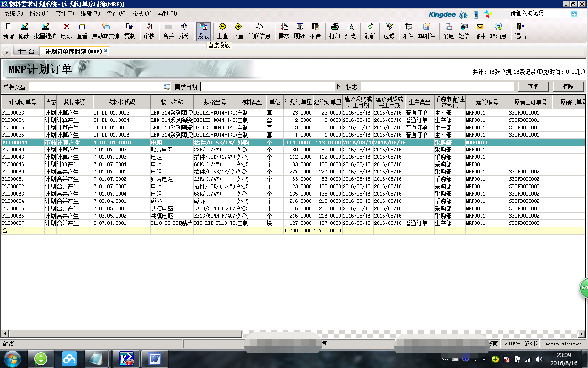Expand the tab list dropdown arrow
Viewport: 588px width, 368px height.
pyautogui.click(x=6, y=52)
